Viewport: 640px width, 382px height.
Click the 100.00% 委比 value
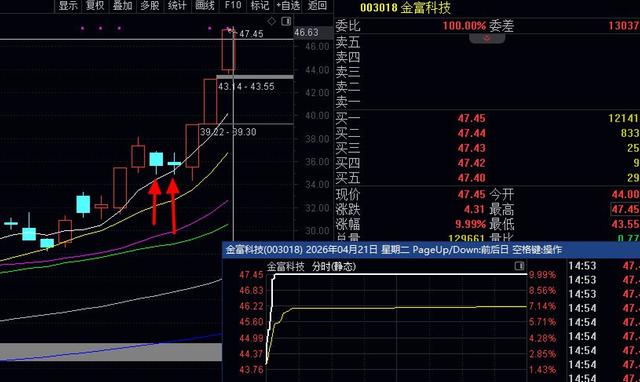tap(464, 26)
